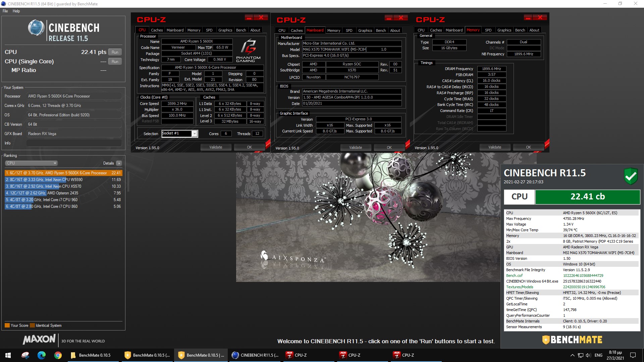
Task: Select Xeon W5590 ranking row
Action: tap(63, 180)
